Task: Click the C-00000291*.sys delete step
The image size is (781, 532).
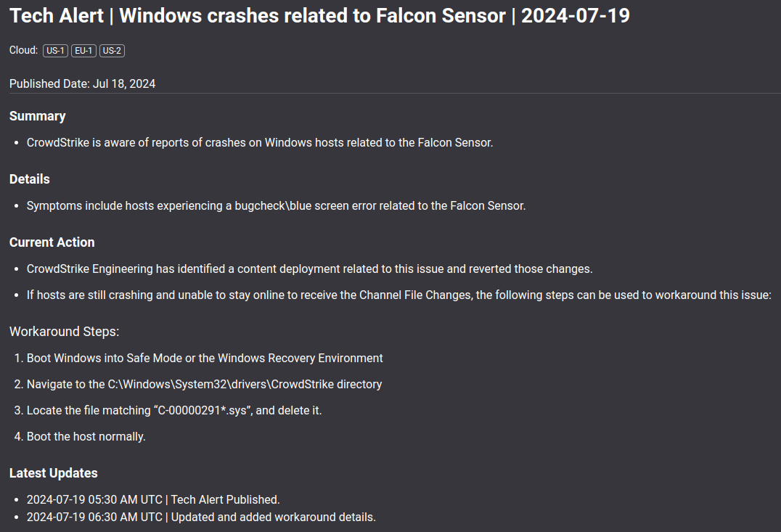Action: click(174, 411)
